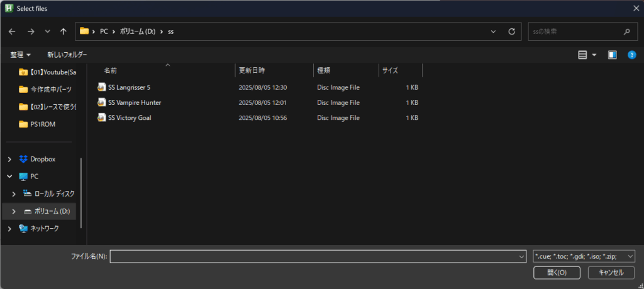
Task: Open file type filter dropdown
Action: (x=584, y=256)
